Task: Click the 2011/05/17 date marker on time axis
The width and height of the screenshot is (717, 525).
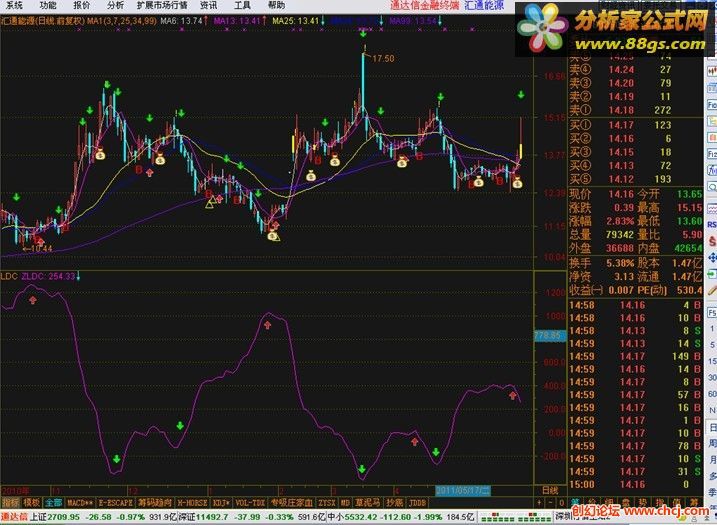Action: (x=462, y=491)
